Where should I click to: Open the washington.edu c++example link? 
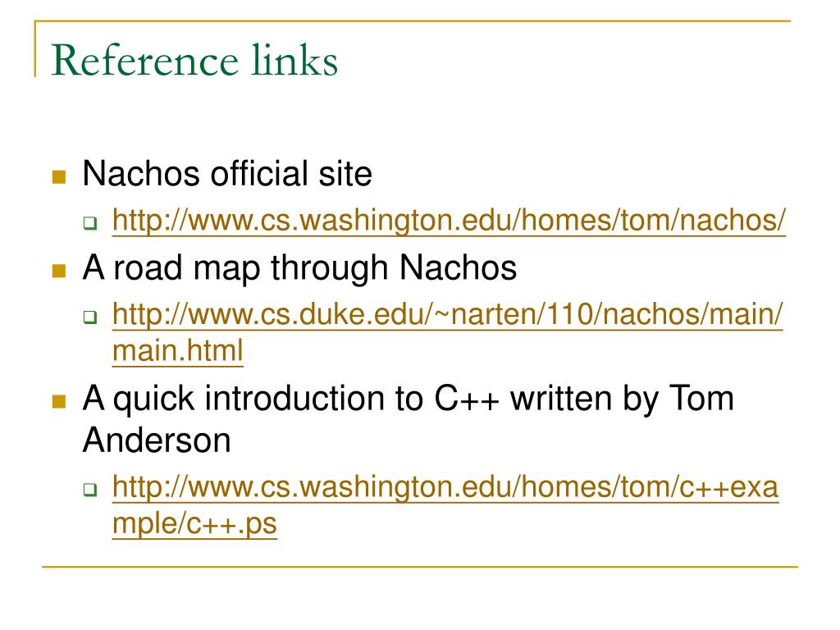click(x=445, y=487)
